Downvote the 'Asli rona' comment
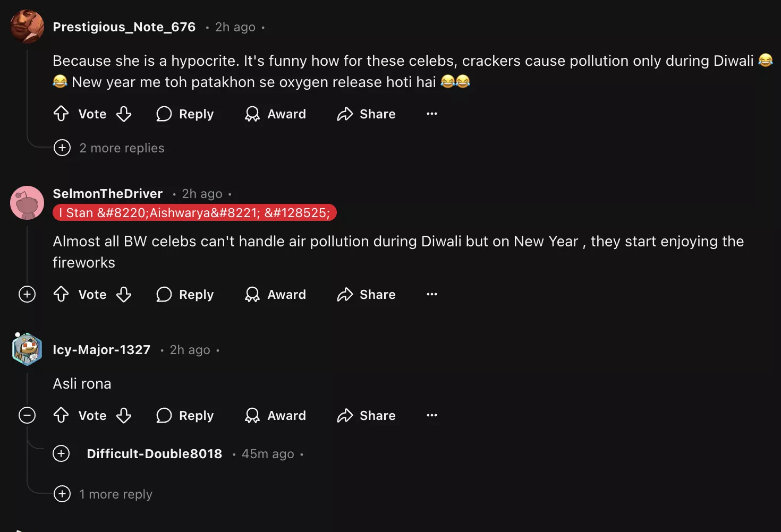The width and height of the screenshot is (781, 532). (124, 415)
